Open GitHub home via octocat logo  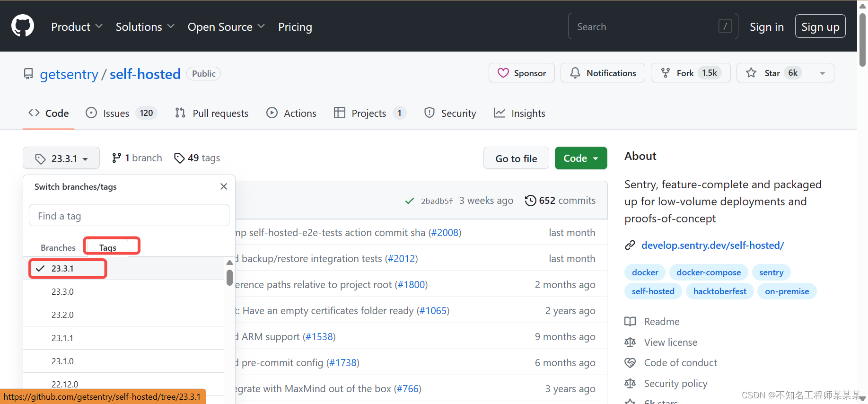[23, 26]
